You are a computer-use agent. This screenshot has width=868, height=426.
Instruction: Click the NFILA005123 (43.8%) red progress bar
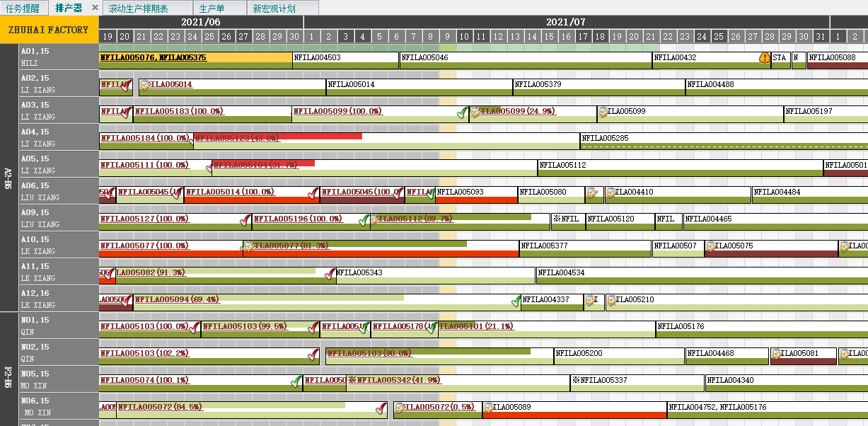click(x=277, y=137)
